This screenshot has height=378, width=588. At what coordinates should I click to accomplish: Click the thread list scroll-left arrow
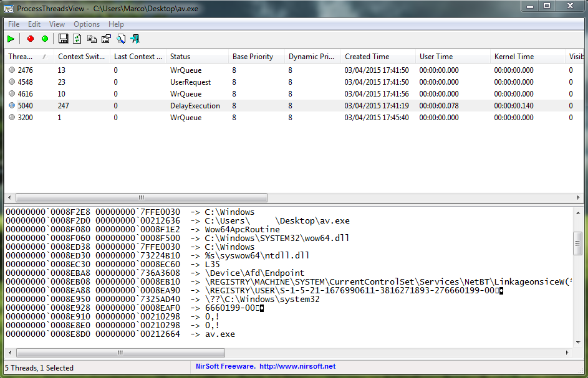pos(9,197)
